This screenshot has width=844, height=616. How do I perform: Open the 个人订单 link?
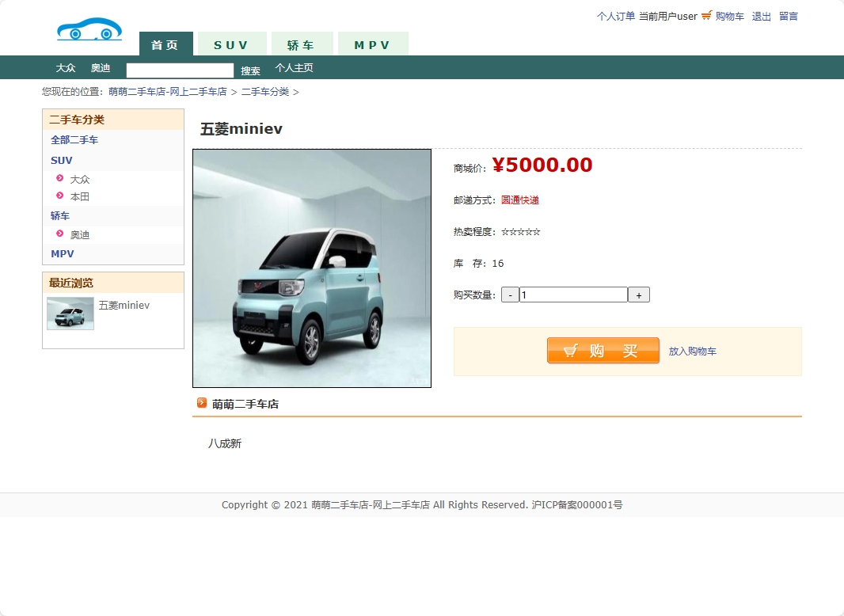(616, 16)
